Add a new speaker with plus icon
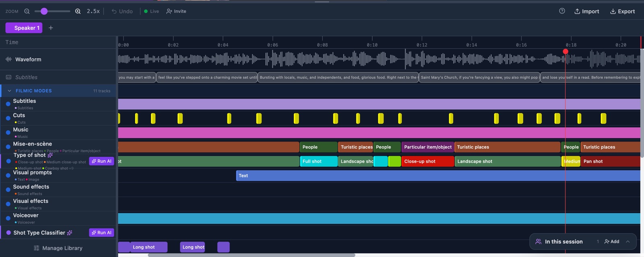Viewport: 644px width, 257px height. (51, 28)
